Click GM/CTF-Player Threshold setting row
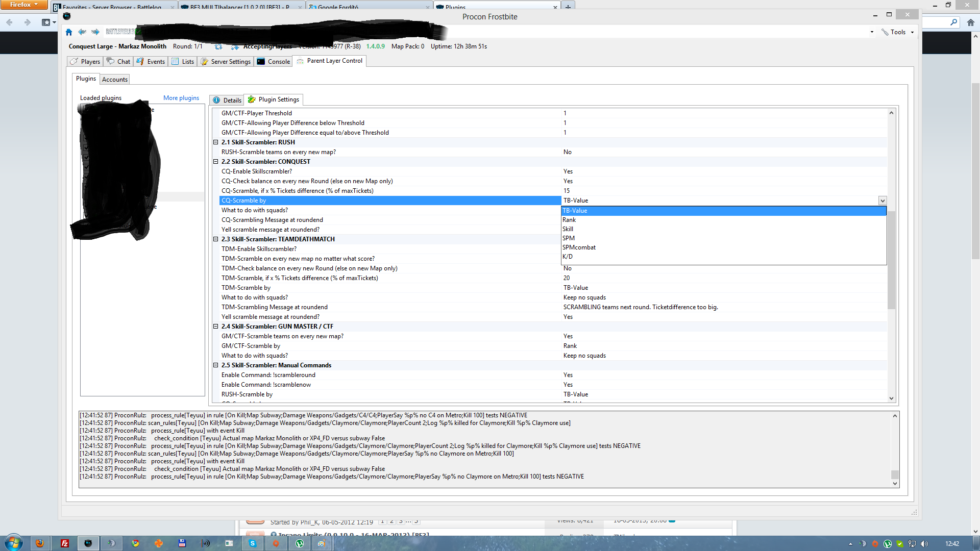Viewport: 980px width, 551px height. click(x=553, y=113)
